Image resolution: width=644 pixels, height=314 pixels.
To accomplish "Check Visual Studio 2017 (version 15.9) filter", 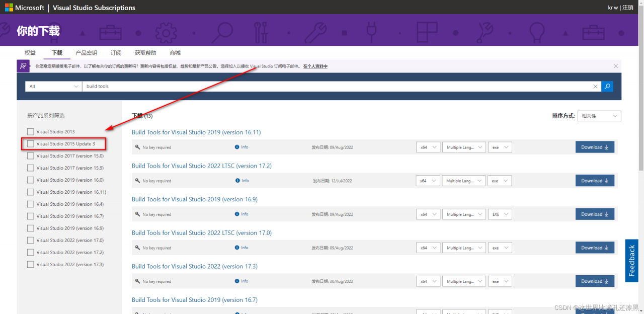I will 31,168.
